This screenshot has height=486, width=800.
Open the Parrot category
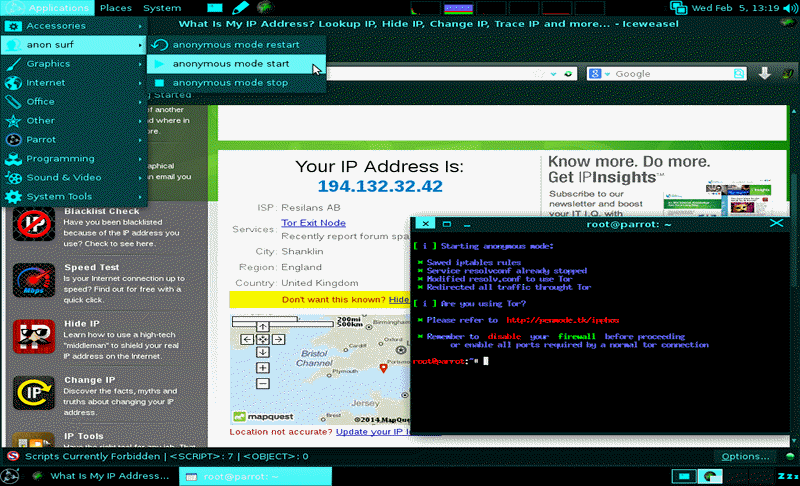74,139
